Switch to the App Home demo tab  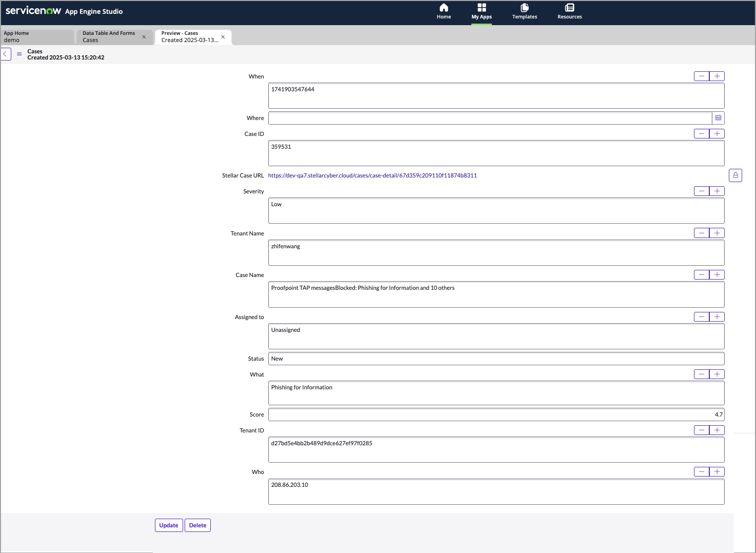tap(37, 37)
